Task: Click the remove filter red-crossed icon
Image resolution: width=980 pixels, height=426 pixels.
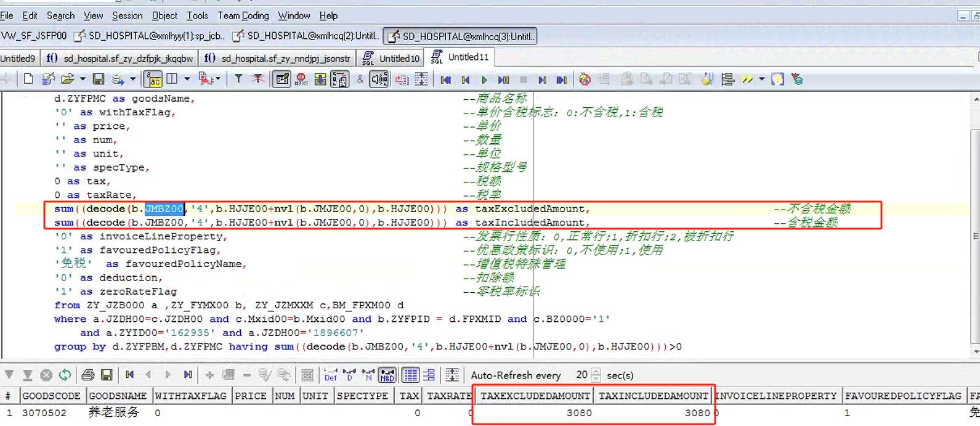Action: point(258,79)
